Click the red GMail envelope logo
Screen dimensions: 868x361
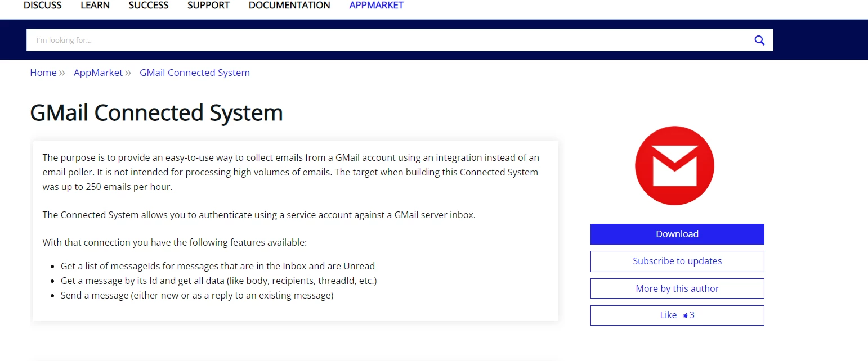click(674, 166)
